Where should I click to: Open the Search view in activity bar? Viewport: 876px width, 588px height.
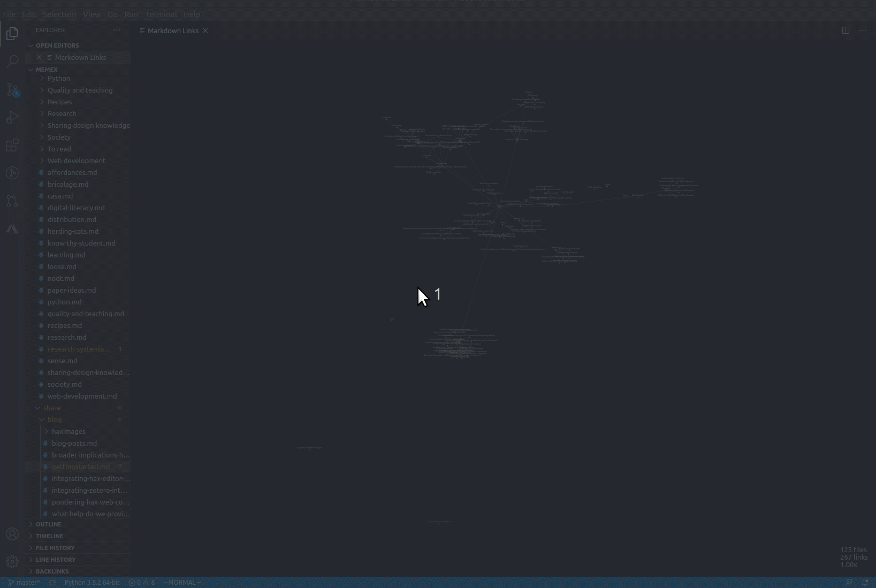click(x=12, y=61)
